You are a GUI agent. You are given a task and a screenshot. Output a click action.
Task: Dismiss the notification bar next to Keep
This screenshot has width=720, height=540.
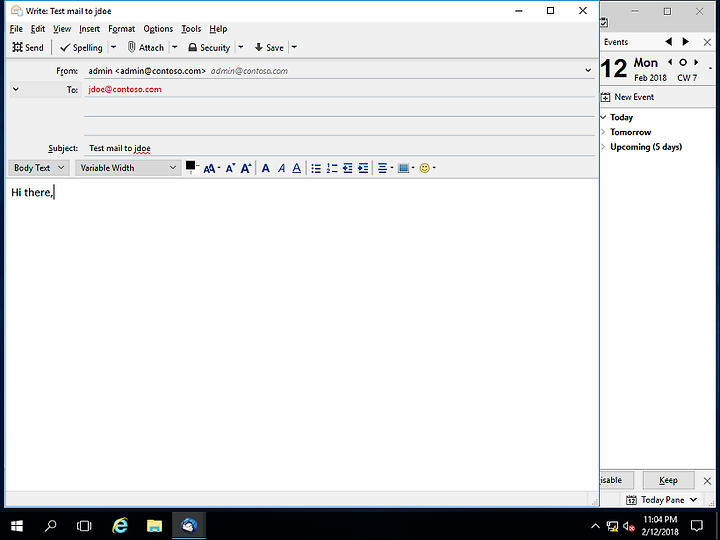(x=707, y=481)
